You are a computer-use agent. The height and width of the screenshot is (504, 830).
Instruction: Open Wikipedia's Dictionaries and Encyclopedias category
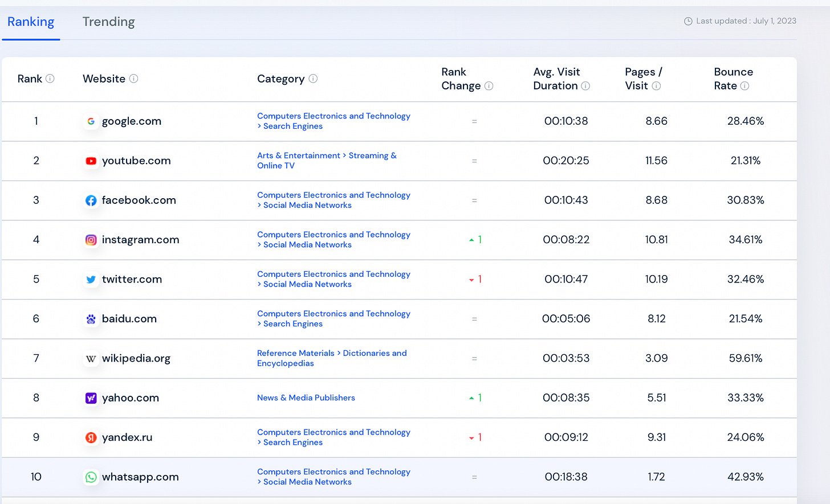[x=332, y=358]
